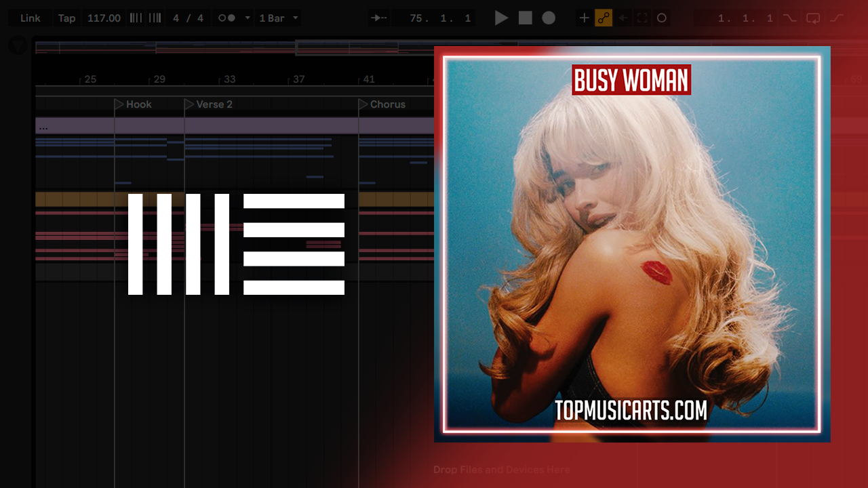The width and height of the screenshot is (868, 488).
Task: Click the Punch-In switch icon
Action: click(x=790, y=18)
